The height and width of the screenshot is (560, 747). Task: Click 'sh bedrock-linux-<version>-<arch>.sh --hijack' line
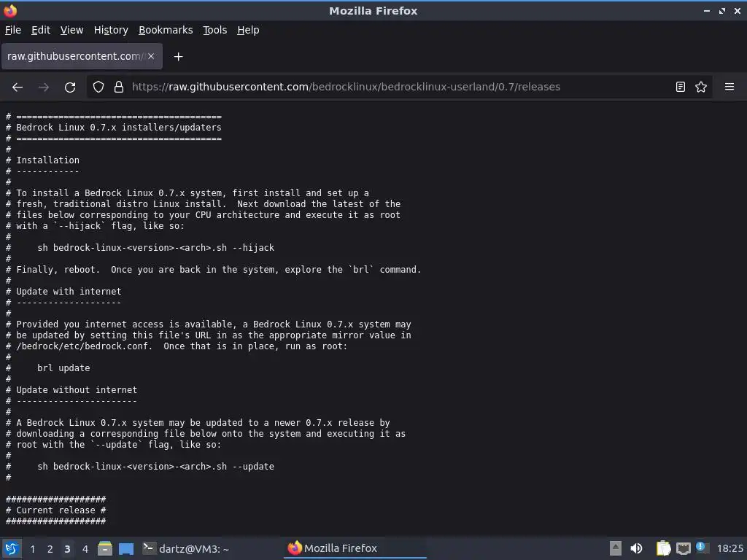156,248
